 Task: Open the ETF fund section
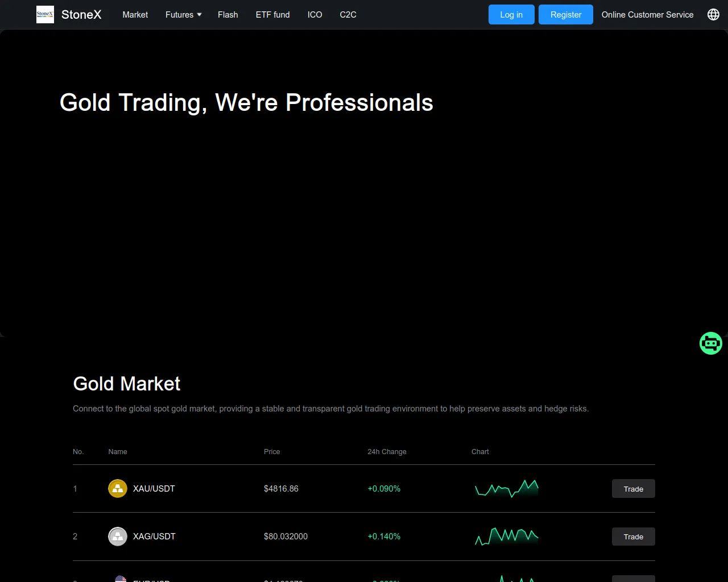pos(273,15)
